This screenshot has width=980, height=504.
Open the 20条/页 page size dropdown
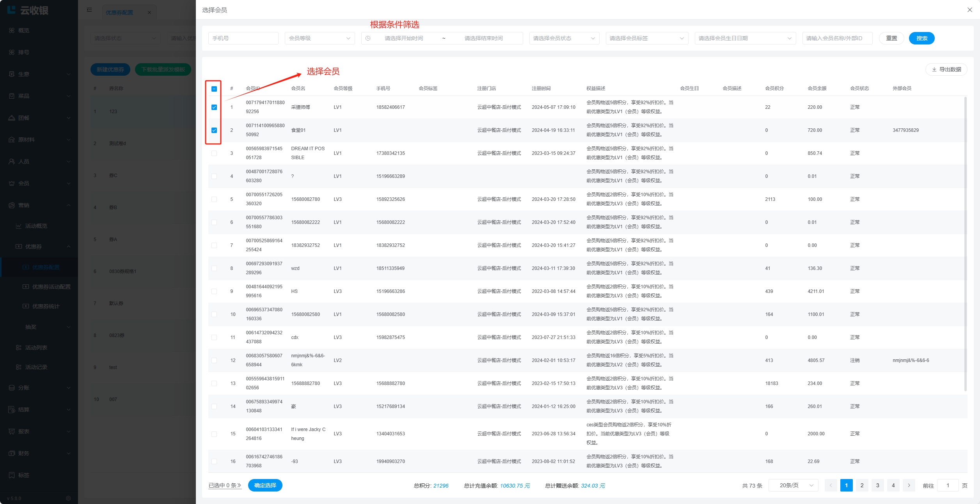(x=793, y=485)
